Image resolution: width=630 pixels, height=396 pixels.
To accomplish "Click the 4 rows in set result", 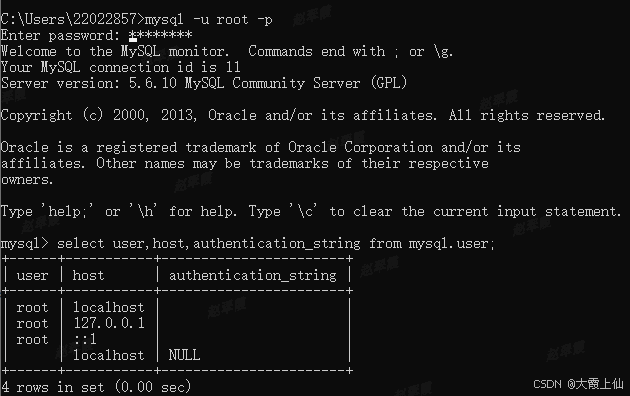I will pyautogui.click(x=96, y=387).
